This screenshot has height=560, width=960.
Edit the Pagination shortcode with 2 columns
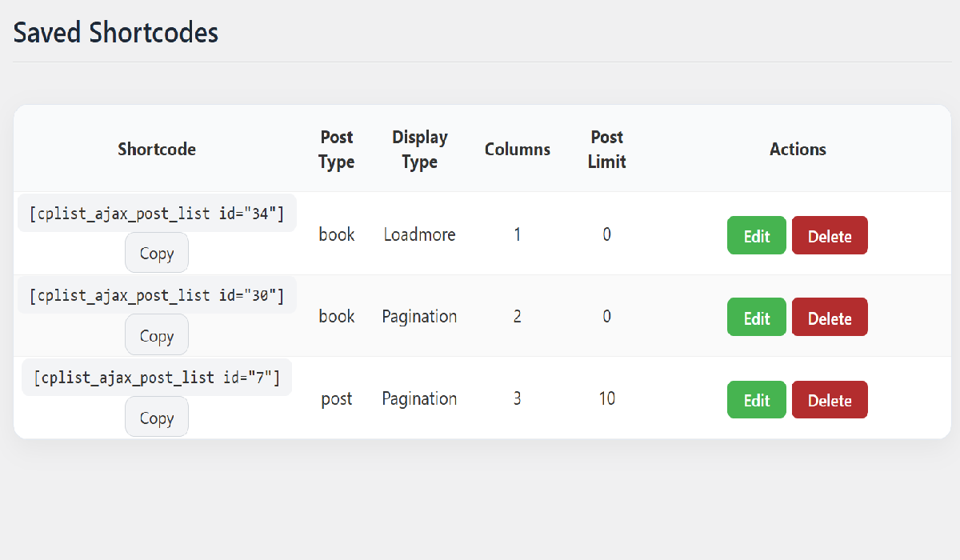point(756,317)
